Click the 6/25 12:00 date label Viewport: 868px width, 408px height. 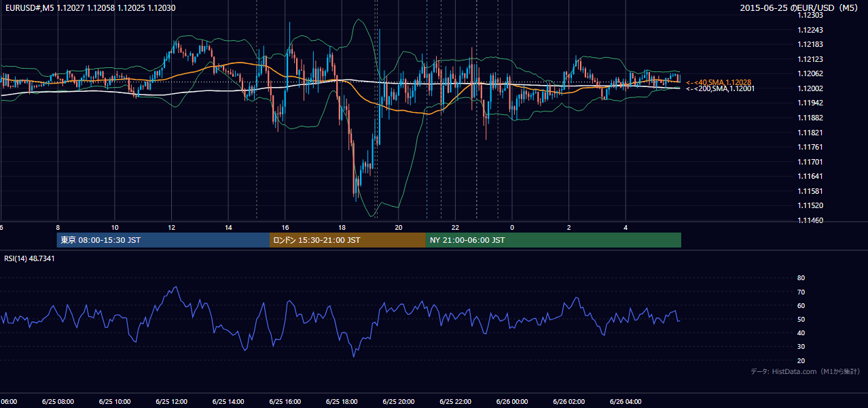point(171,402)
